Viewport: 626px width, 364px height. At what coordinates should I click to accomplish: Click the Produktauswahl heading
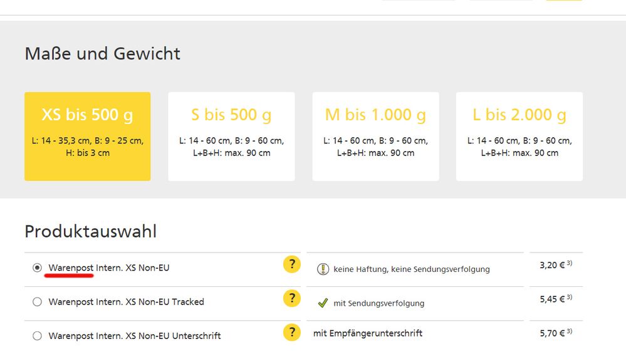(90, 232)
